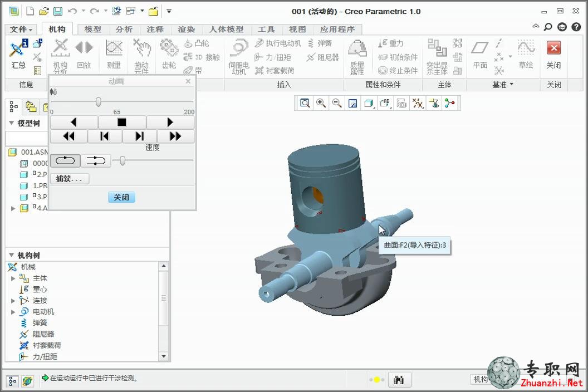The height and width of the screenshot is (392, 588).
Task: Click the zoom in magnifier icon
Action: (x=321, y=103)
